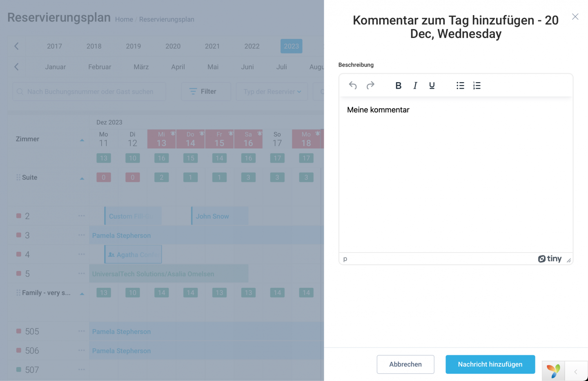Switch to month März
Image resolution: width=588 pixels, height=381 pixels.
141,67
